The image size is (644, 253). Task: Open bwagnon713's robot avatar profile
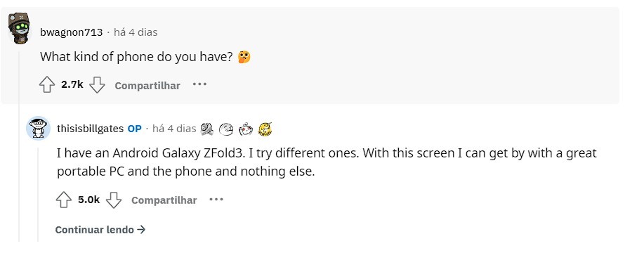19,28
